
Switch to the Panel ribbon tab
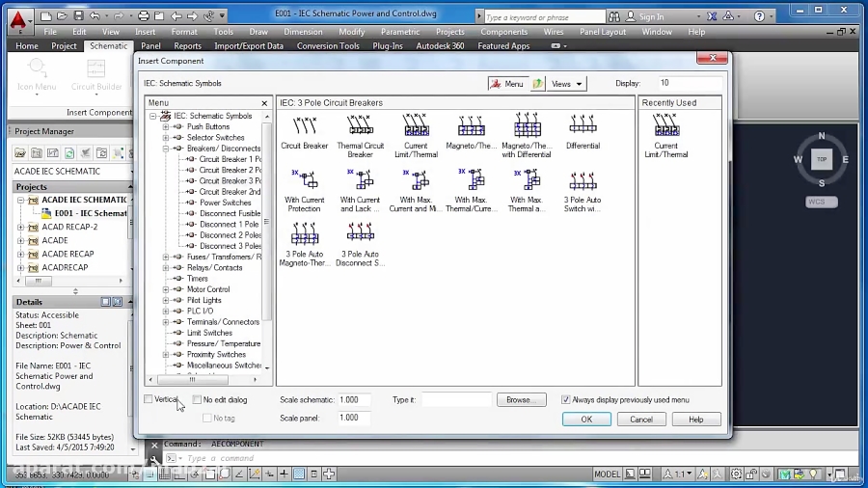(x=150, y=46)
